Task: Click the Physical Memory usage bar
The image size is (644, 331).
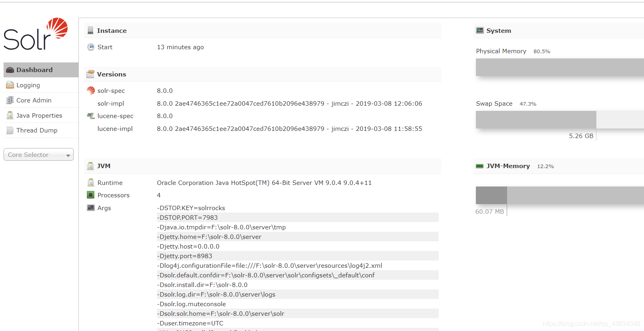Action: (560, 67)
